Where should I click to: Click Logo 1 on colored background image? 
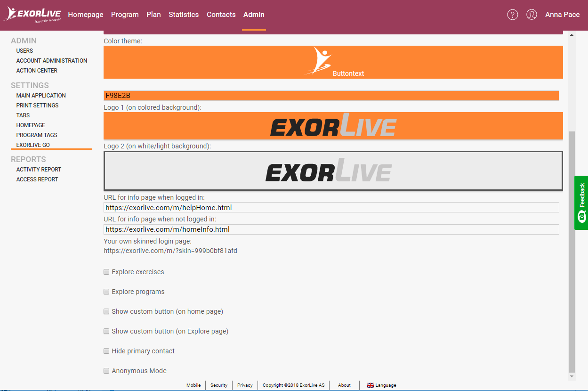(333, 126)
